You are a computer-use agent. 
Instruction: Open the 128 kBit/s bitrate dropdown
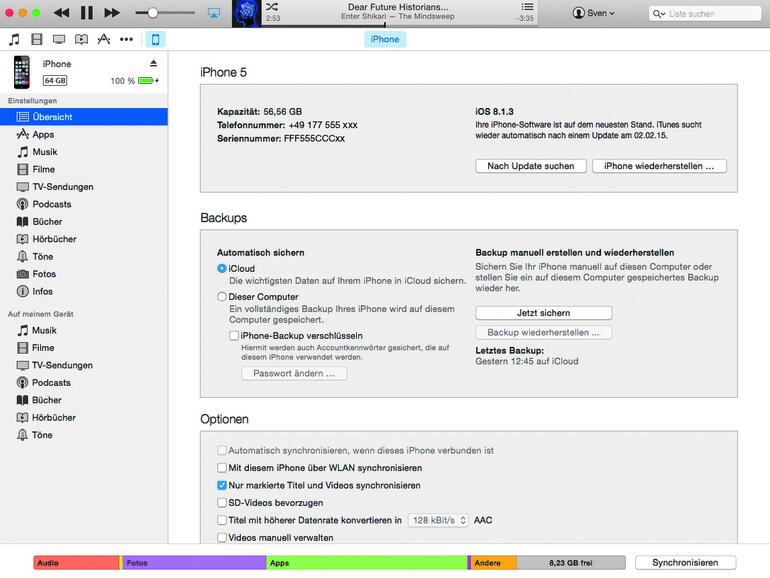[x=439, y=520]
